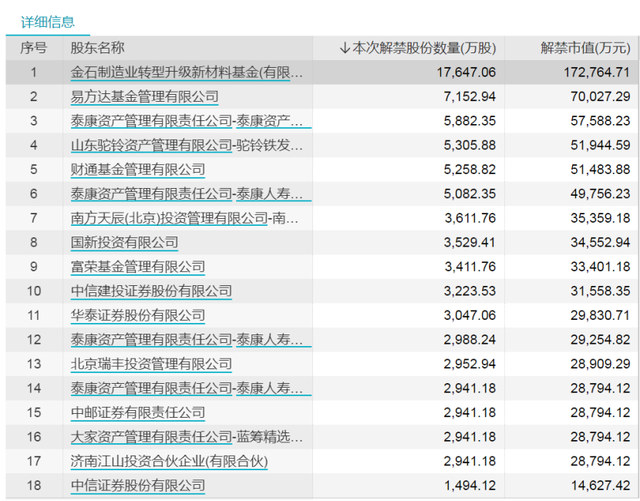Select market value 28,909.29

[600, 364]
